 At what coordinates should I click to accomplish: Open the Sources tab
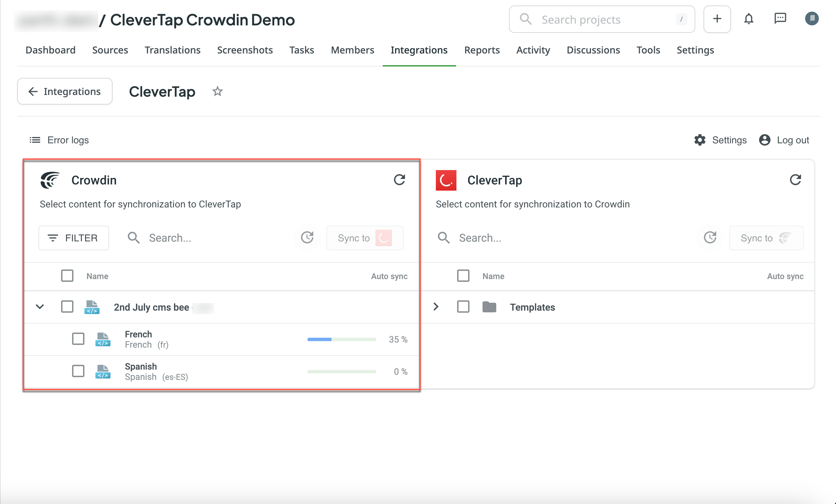click(110, 50)
